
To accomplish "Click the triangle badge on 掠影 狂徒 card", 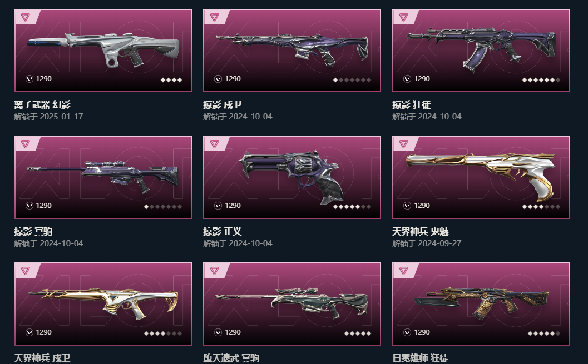I will [403, 17].
